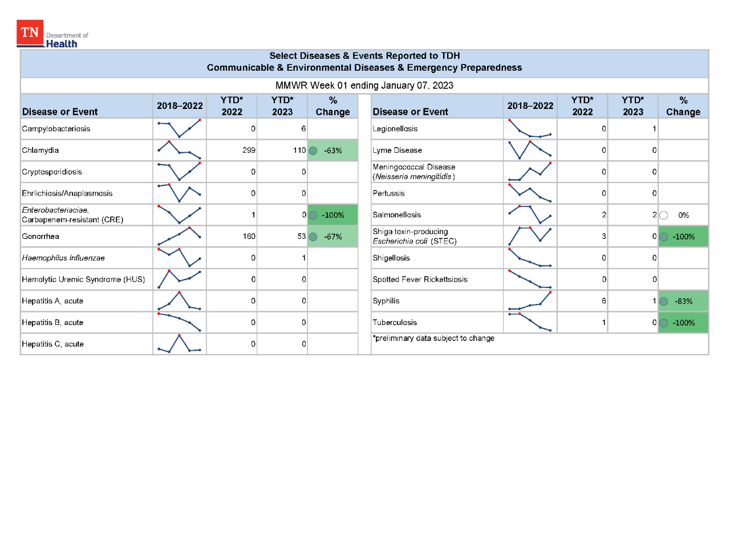Viewport: 730px width, 560px height.
Task: Click the green indicator dot beside Gonorrhea's -67%
Action: (313, 237)
